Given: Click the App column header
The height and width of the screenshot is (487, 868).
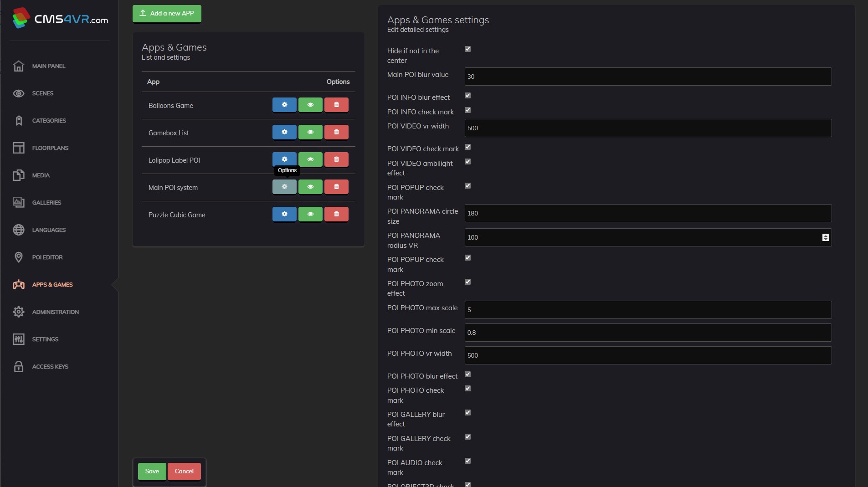Looking at the screenshot, I should (153, 82).
